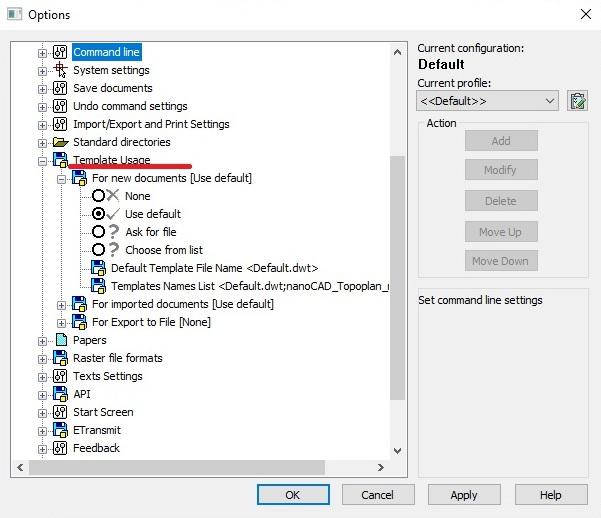Select the Texts Settings tree item

point(107,376)
